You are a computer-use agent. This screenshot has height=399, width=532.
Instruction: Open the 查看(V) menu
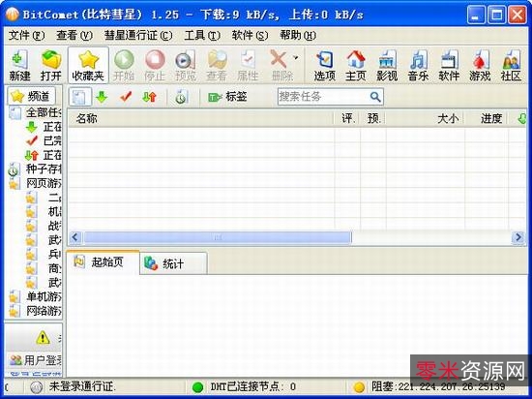[x=74, y=35]
